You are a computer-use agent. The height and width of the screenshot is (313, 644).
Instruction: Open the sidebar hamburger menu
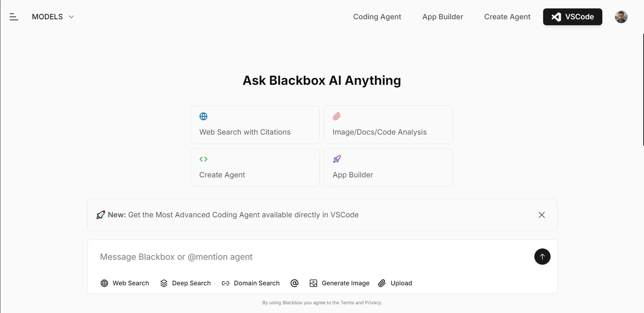14,17
